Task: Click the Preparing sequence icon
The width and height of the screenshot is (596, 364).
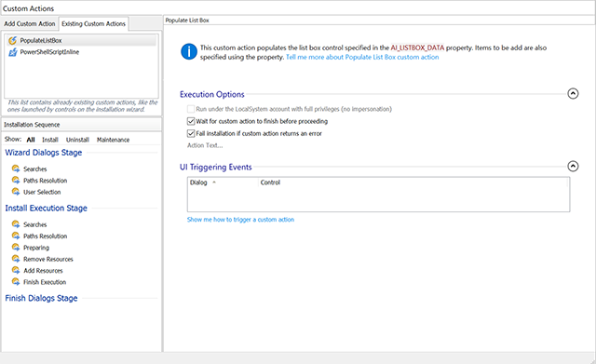Action: click(16, 248)
